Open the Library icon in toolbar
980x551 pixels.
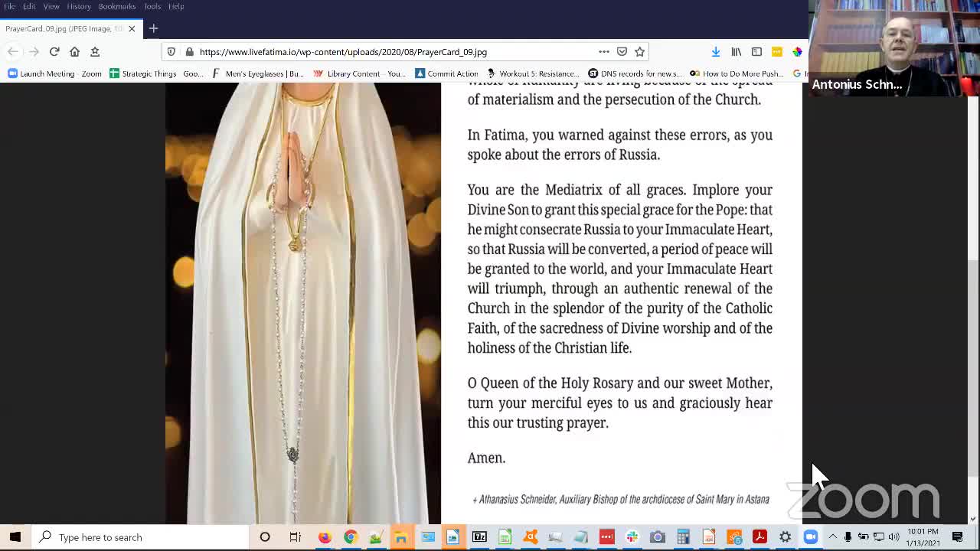(737, 51)
